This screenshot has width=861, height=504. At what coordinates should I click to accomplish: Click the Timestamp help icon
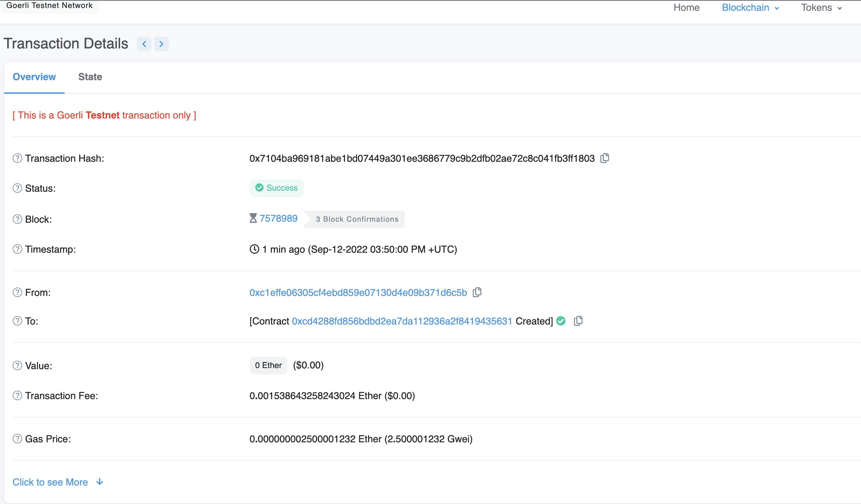17,249
